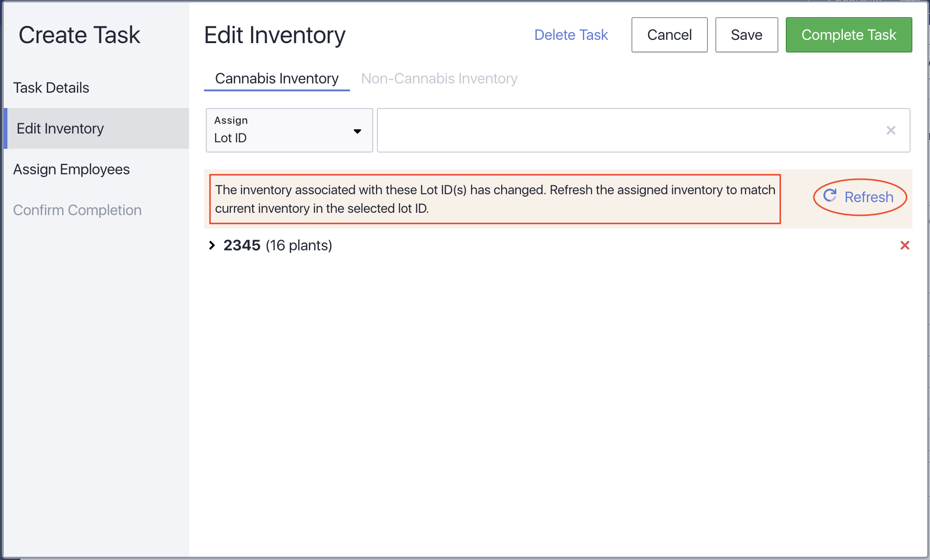
Task: Click the Refresh label text
Action: (x=869, y=197)
